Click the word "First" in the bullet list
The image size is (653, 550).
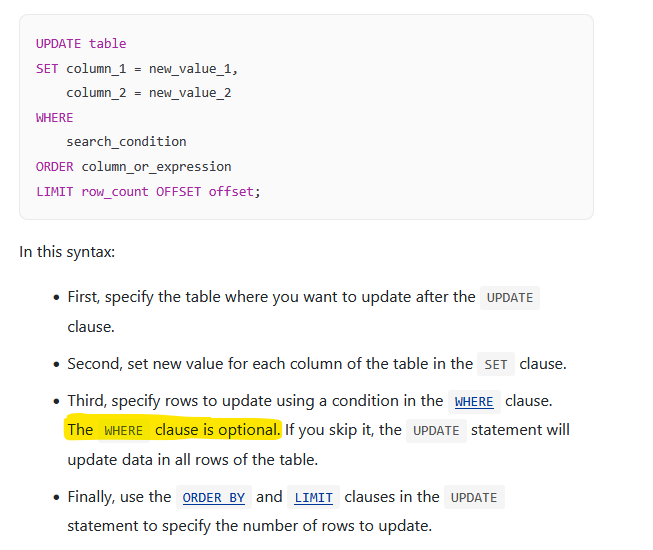click(83, 297)
